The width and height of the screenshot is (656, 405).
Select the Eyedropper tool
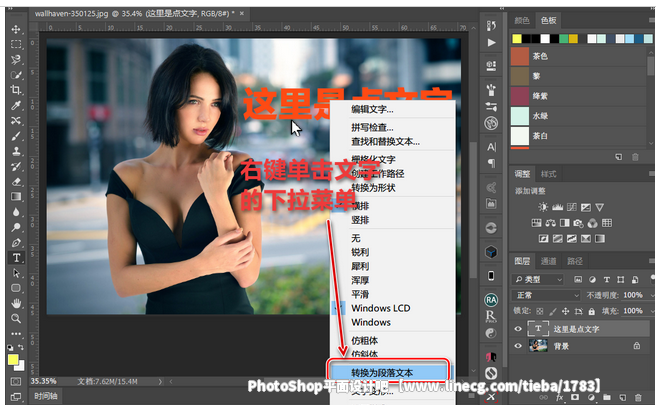[16, 105]
